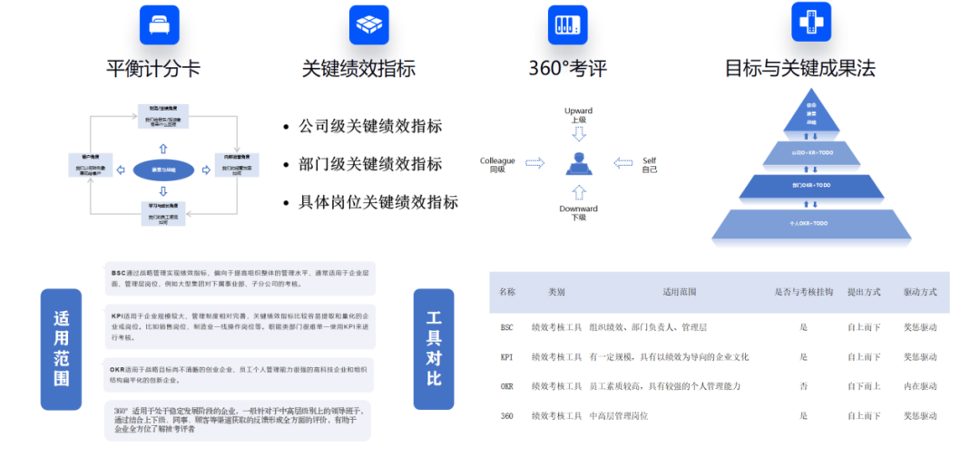Click the 奖惩驱动 cell in BSC row
This screenshot has width=980, height=456.
click(x=921, y=327)
